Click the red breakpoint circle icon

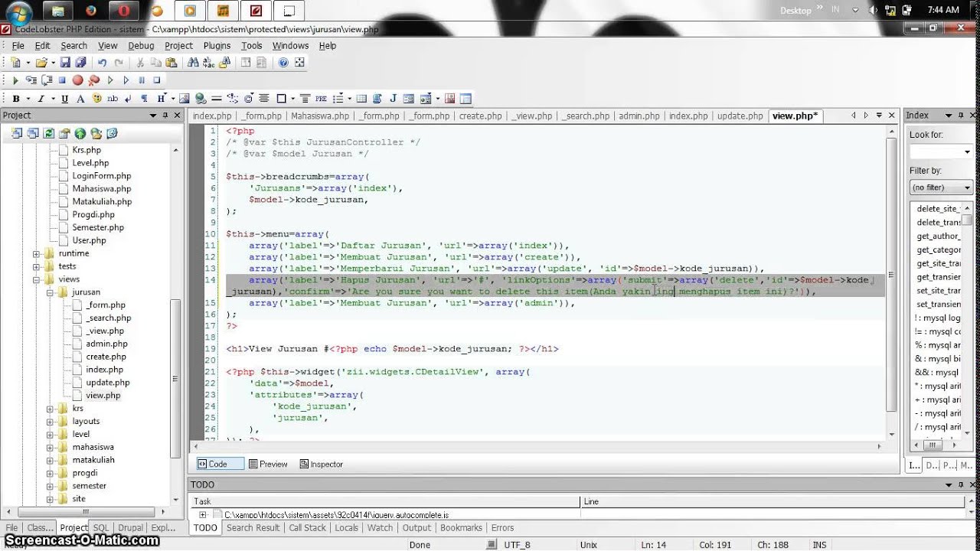[x=77, y=80]
